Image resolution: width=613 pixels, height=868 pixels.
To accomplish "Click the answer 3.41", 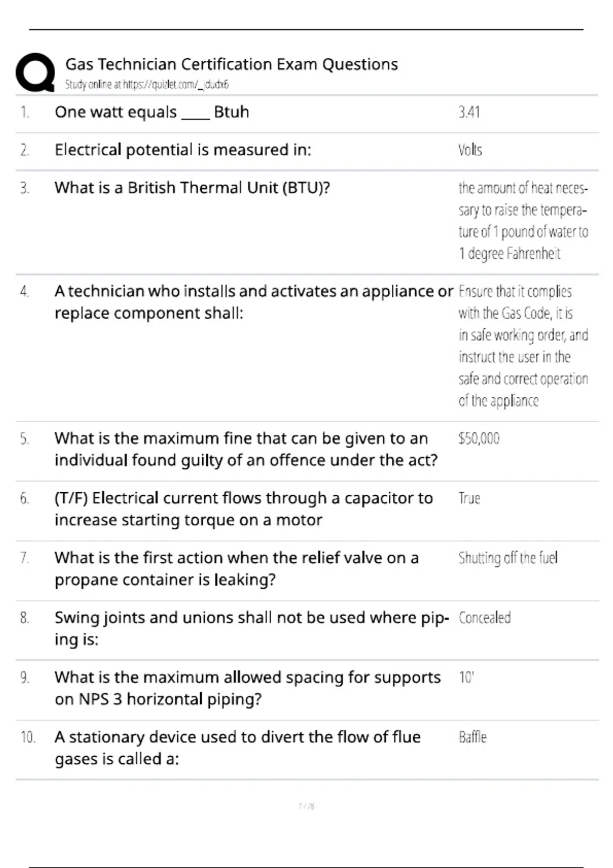I will 469,112.
